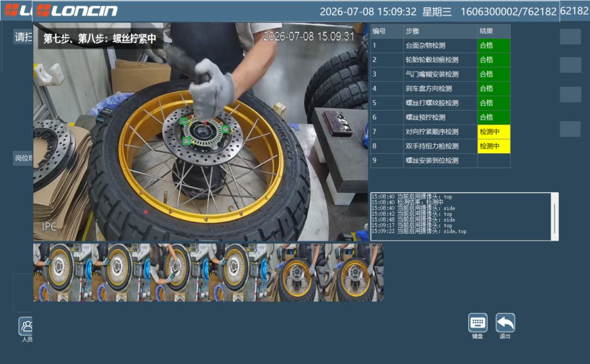Click the header clock 2026-07-08 15:09:32
The image size is (590, 364).
tap(368, 11)
